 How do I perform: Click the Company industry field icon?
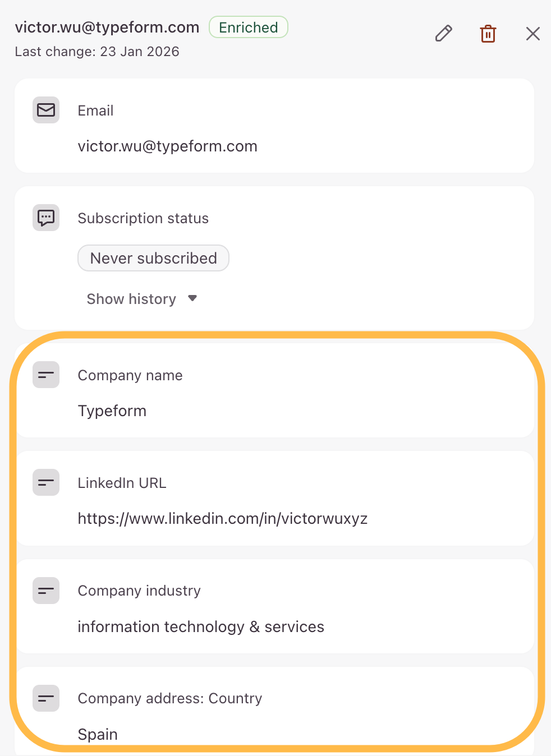coord(46,591)
